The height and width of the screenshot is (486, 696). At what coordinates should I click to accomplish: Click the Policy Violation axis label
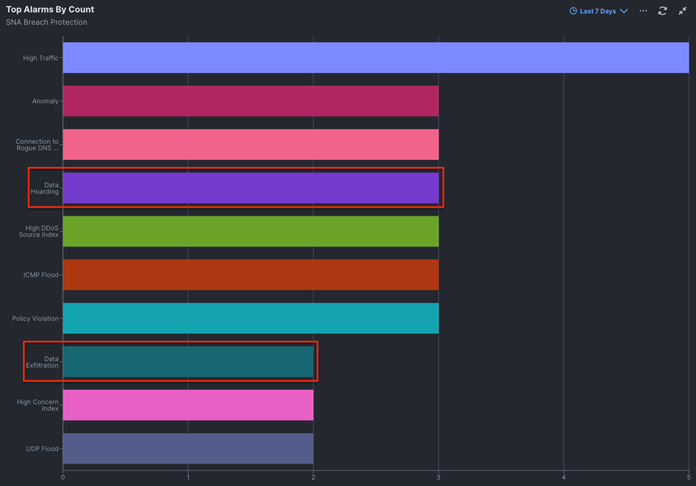tap(35, 319)
